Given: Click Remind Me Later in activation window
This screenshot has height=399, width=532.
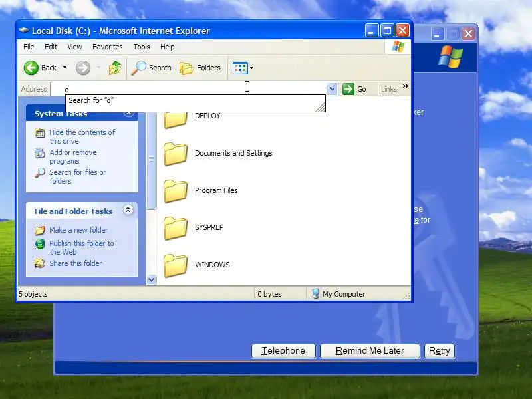Looking at the screenshot, I should coord(370,351).
